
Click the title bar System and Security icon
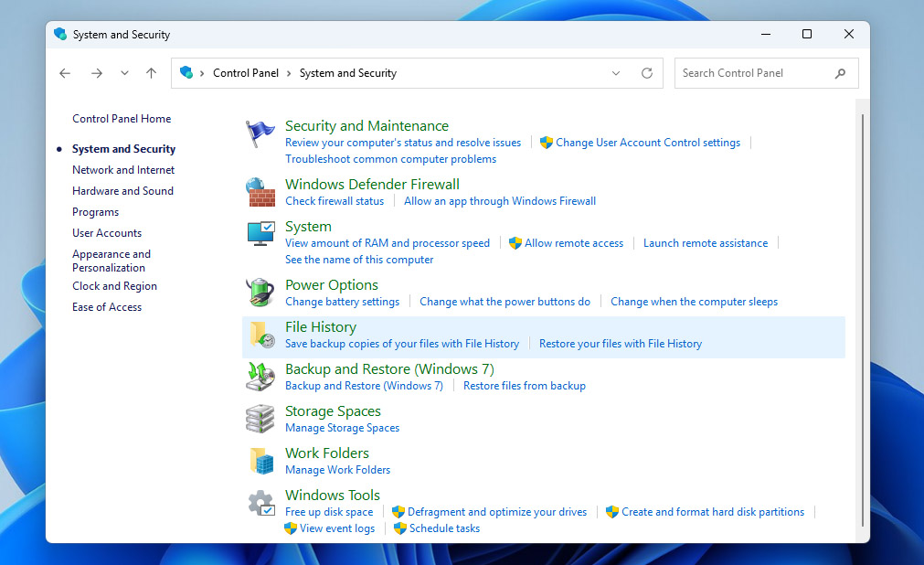(x=60, y=34)
